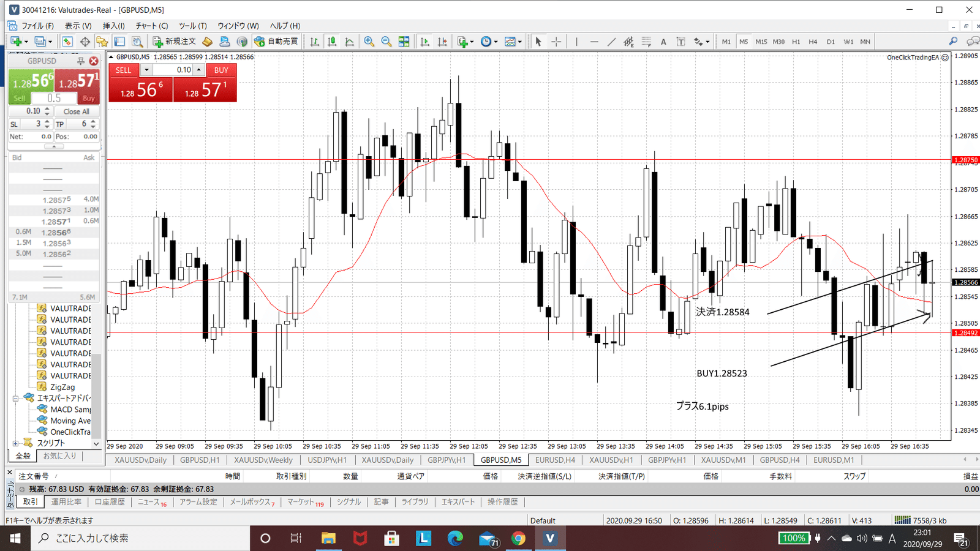Toggle the Data Window crosshair-circle icon
The image size is (980, 551).
[x=85, y=42]
